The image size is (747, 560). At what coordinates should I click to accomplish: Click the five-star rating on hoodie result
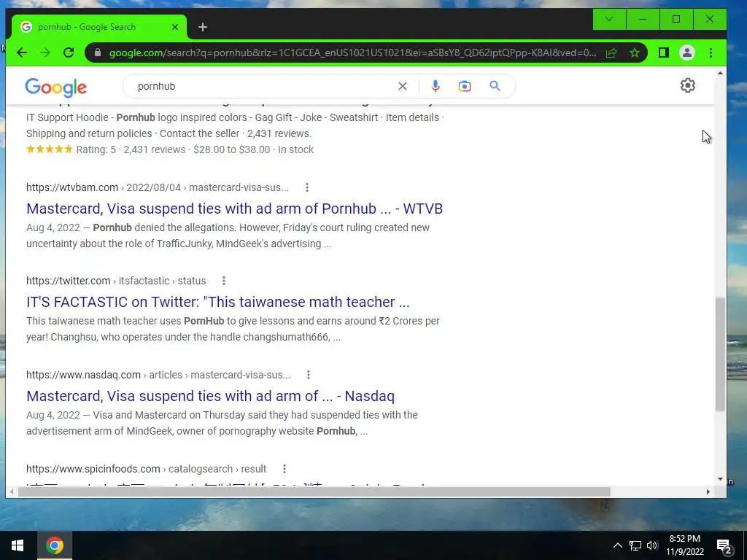click(49, 149)
